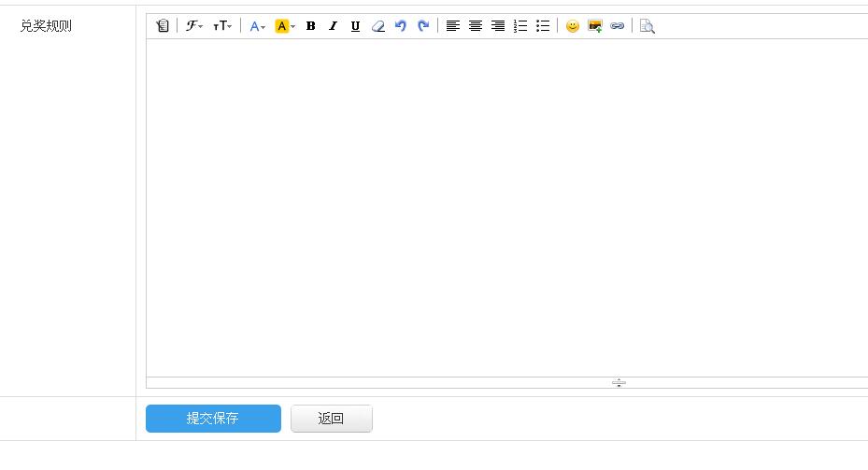The width and height of the screenshot is (868, 470).
Task: Toggle italic formatting
Action: coord(333,26)
